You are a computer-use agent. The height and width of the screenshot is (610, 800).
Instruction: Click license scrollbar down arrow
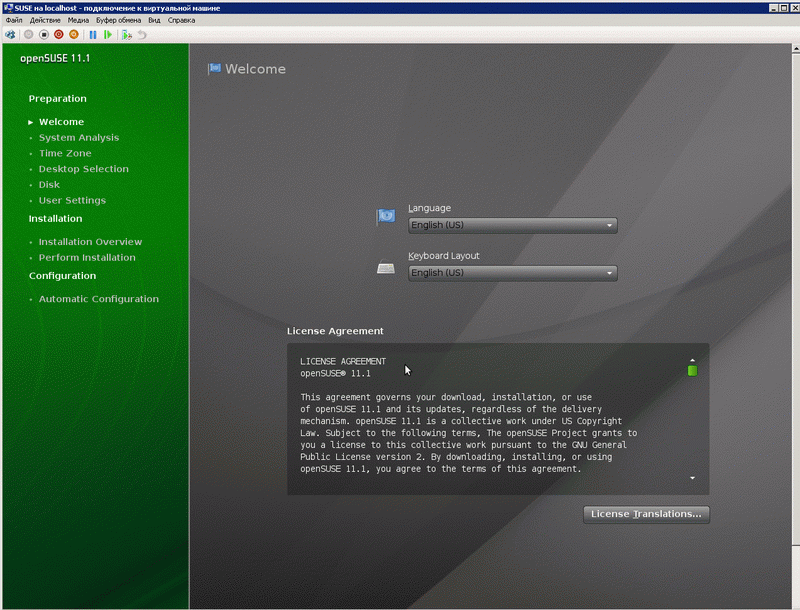pos(692,478)
